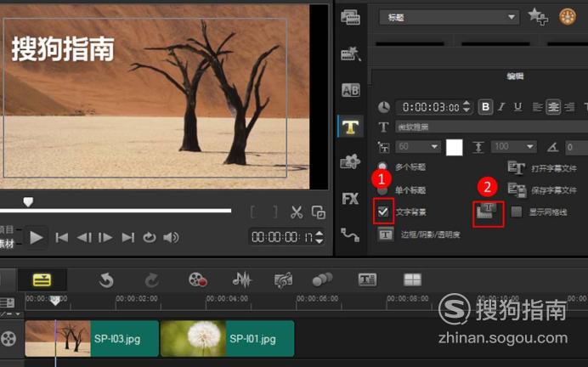The width and height of the screenshot is (588, 367).
Task: Toggle italic text formatting
Action: pyautogui.click(x=501, y=107)
